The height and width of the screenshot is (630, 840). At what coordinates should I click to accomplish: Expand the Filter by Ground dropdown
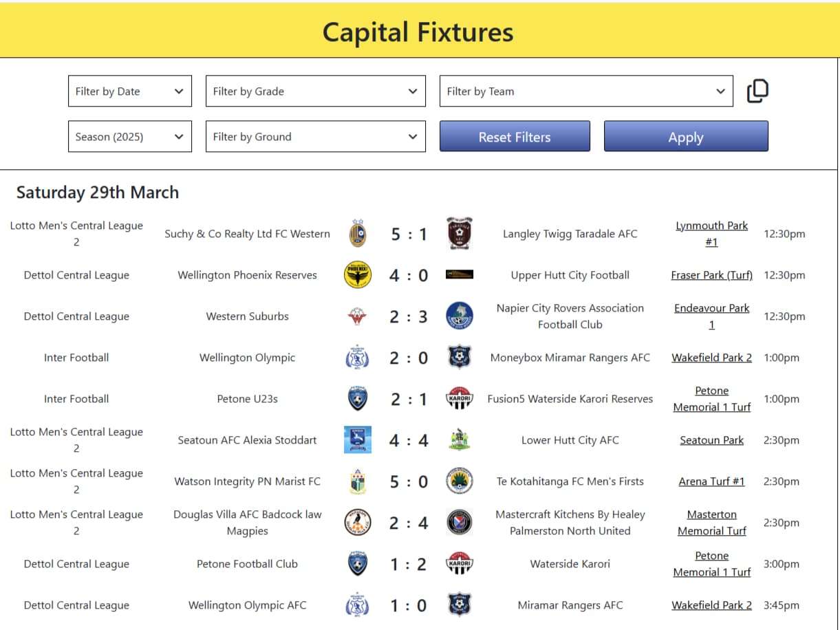point(316,136)
